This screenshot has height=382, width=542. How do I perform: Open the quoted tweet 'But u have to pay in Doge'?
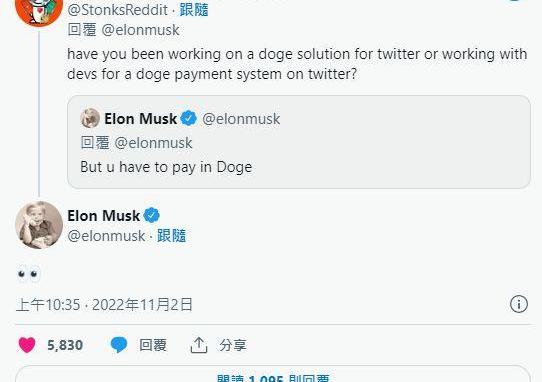[x=299, y=142]
